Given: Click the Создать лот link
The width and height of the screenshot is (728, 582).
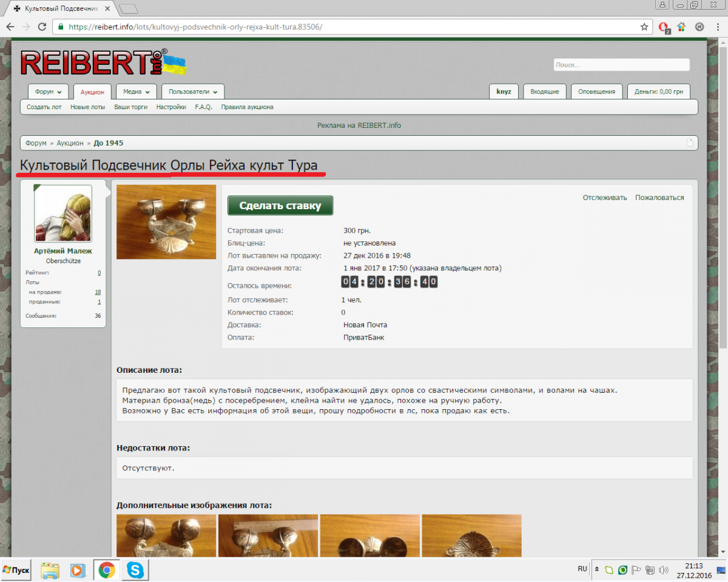Looking at the screenshot, I should 44,107.
